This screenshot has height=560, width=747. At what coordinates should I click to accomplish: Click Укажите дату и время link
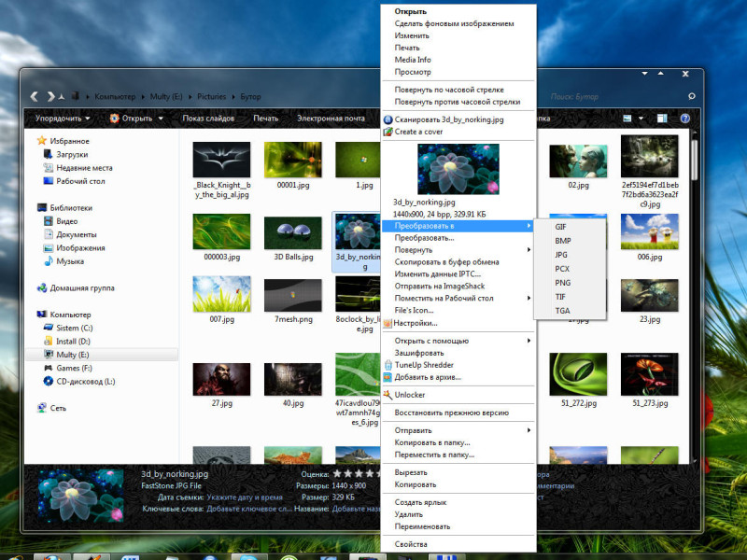[245, 497]
